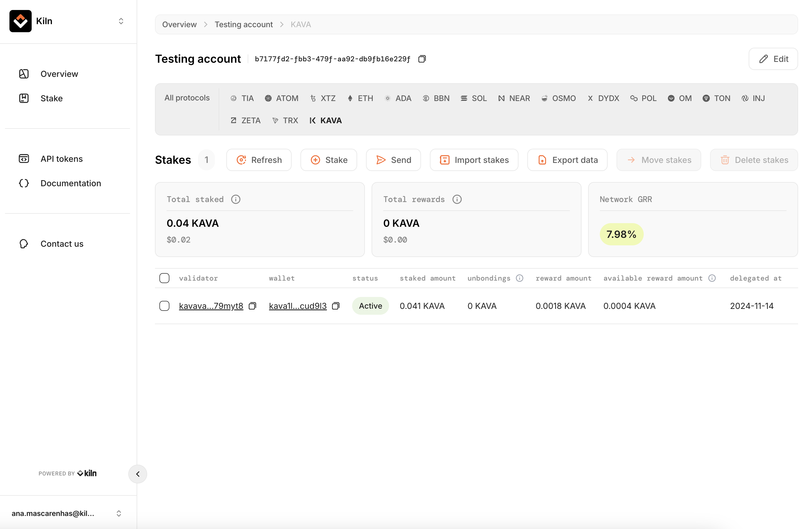Open Overview from the sidebar
Image resolution: width=812 pixels, height=529 pixels.
(59, 74)
